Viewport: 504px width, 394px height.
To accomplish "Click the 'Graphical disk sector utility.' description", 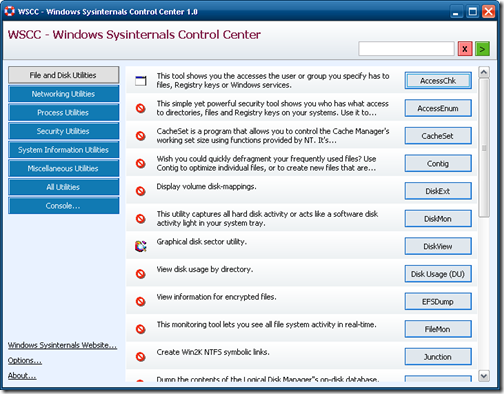I will (202, 242).
